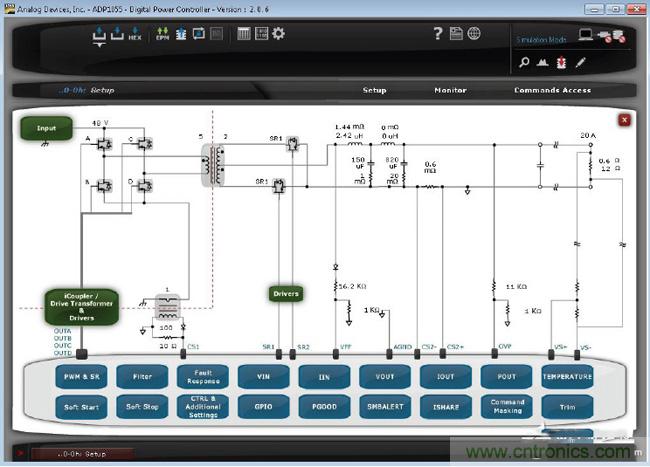Click the magnifier search icon
The width and height of the screenshot is (650, 467).
point(524,62)
